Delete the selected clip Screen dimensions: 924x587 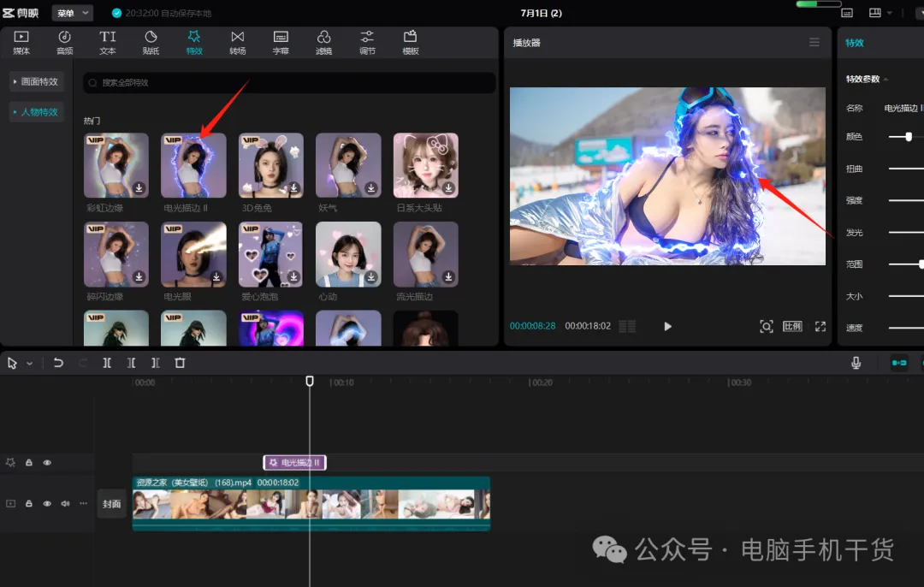(180, 363)
